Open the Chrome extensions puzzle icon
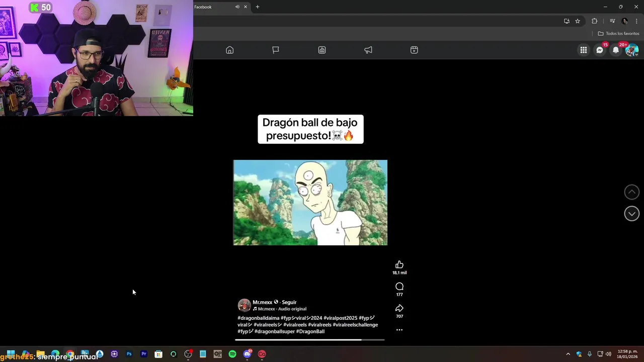Screen dimensions: 644x362 coord(595,21)
